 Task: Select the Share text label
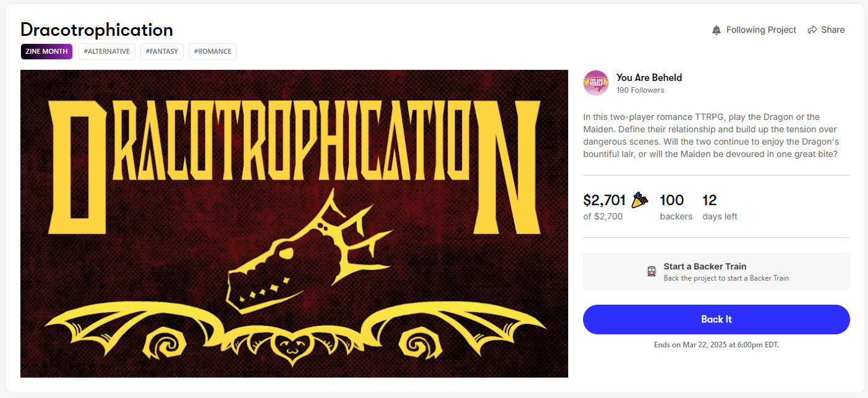[x=833, y=30]
